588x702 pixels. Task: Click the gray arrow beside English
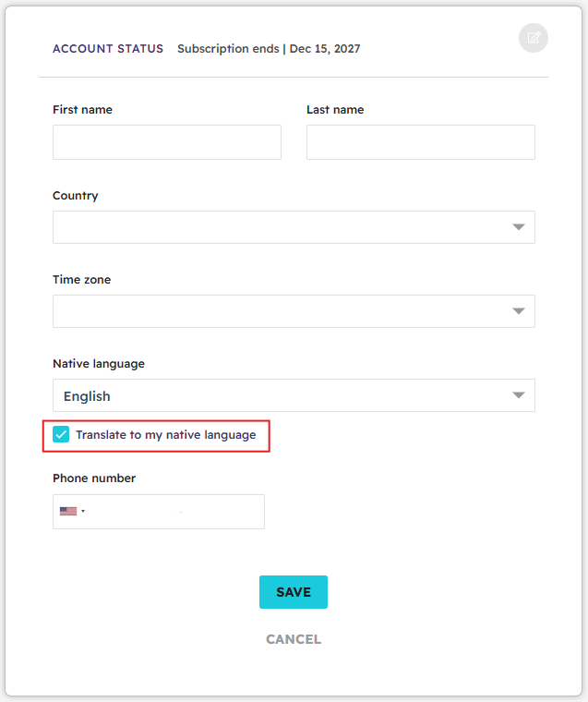(x=519, y=395)
